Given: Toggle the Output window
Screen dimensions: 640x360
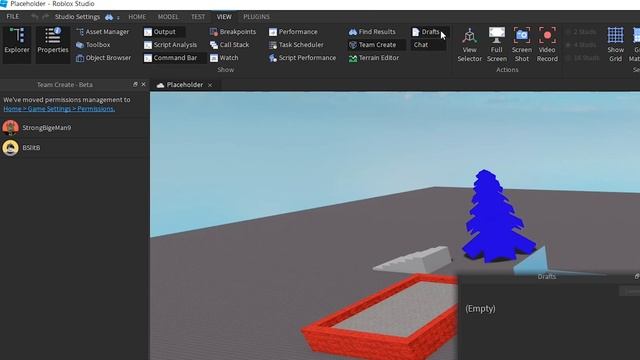Looking at the screenshot, I should tap(163, 32).
